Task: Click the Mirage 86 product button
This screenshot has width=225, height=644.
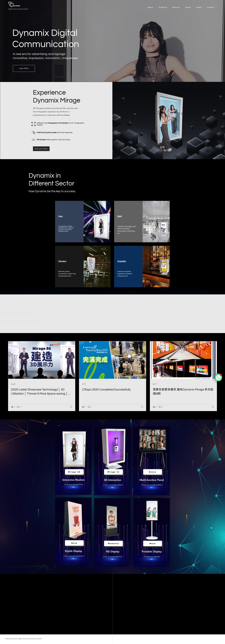Action: point(74,472)
